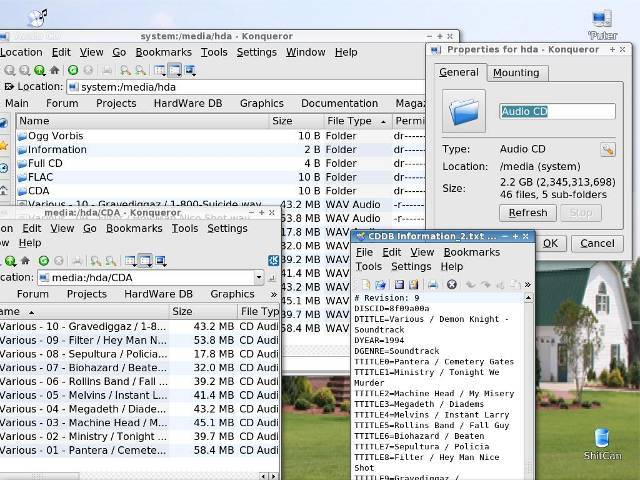Viewport: 640px width, 480px height.
Task: Expand bookmark toolbar overflow in CDA window
Action: (x=273, y=294)
